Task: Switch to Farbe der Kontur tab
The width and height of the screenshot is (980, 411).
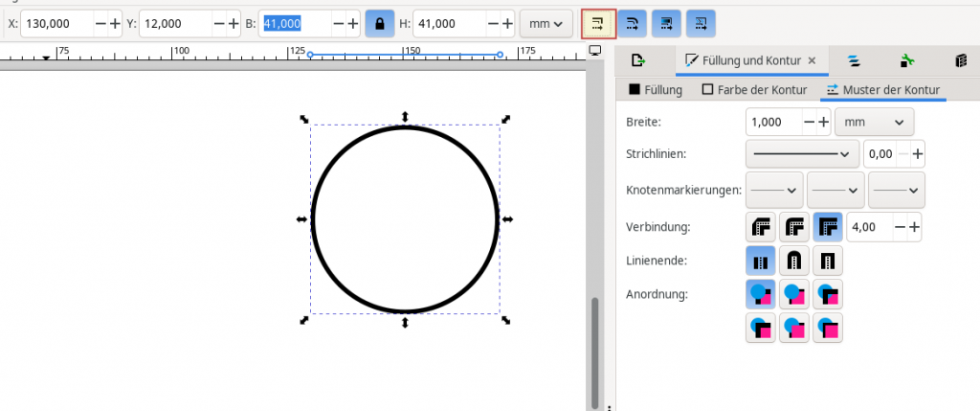Action: (755, 90)
